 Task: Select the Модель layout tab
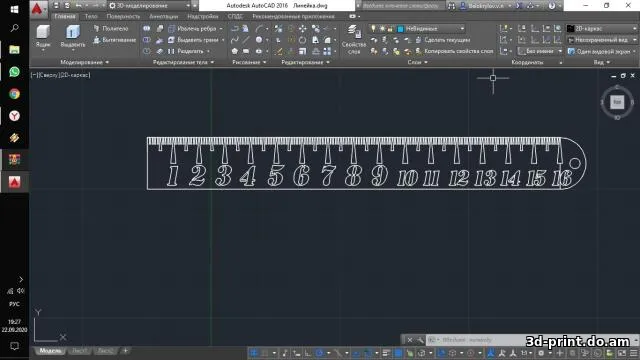(50, 351)
